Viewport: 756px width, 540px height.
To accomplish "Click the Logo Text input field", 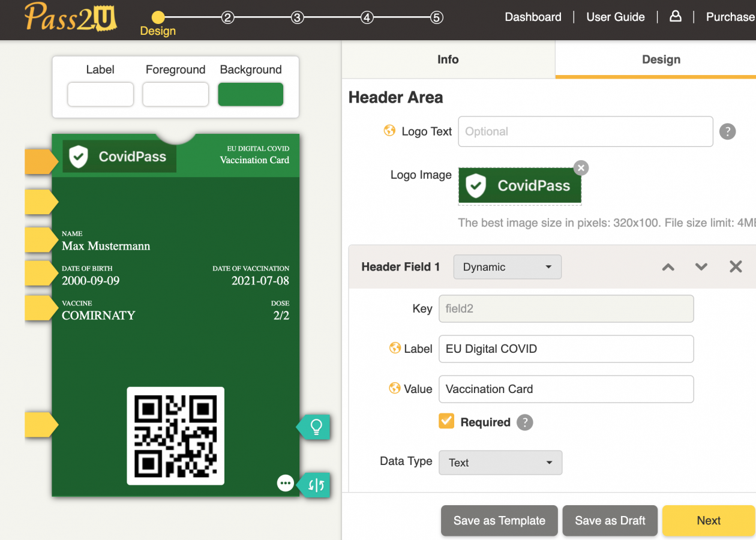I will (x=586, y=131).
